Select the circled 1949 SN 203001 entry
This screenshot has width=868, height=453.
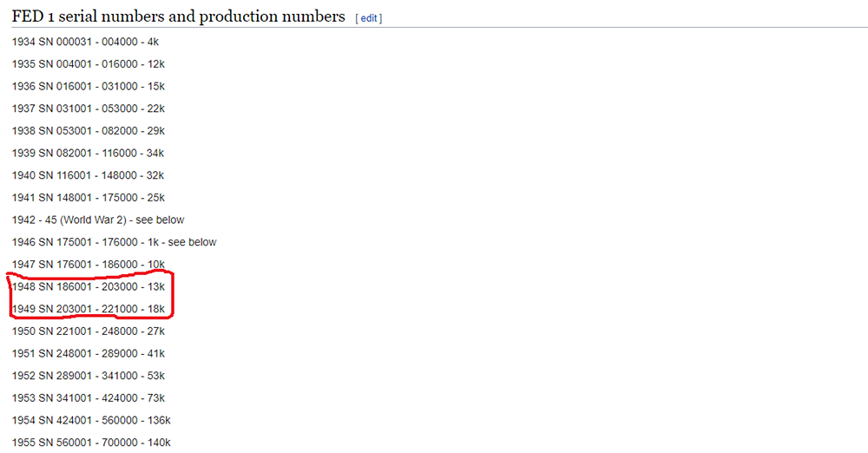88,309
